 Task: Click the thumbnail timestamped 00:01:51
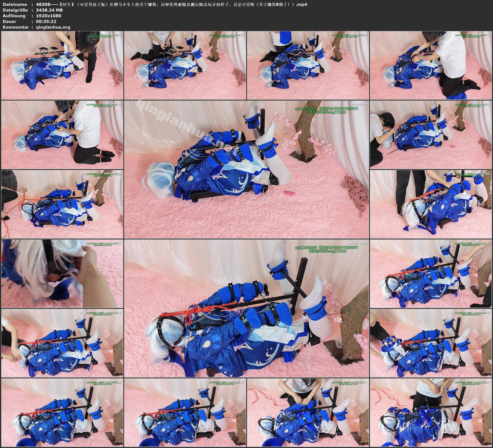pos(62,65)
